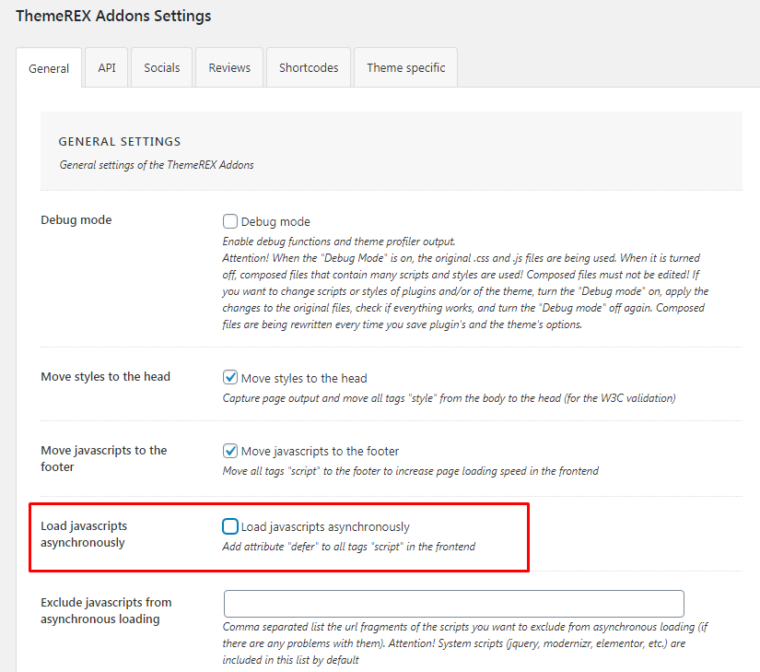
Task: Click bold left title Move javascripts to the footer
Action: pos(103,458)
